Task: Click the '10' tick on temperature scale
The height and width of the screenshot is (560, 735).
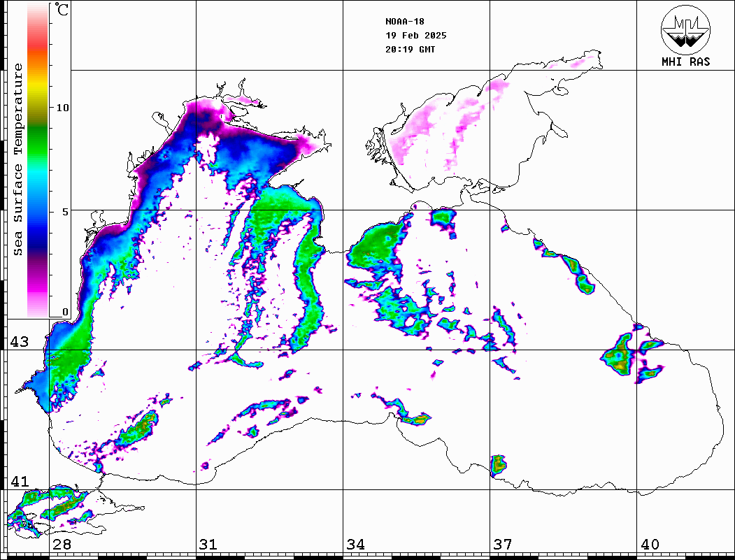Action: (x=62, y=108)
